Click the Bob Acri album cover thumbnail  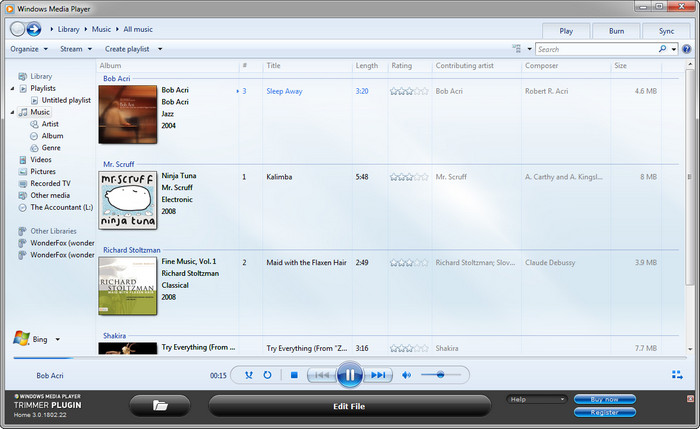128,114
